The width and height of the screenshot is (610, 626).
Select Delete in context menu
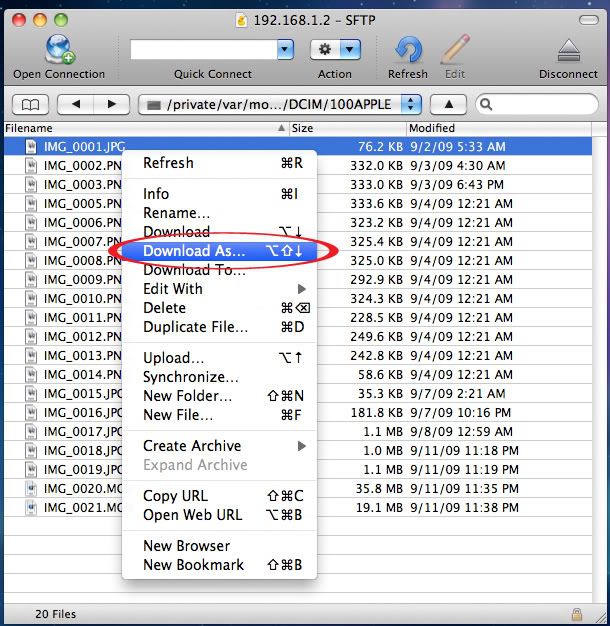point(220,308)
